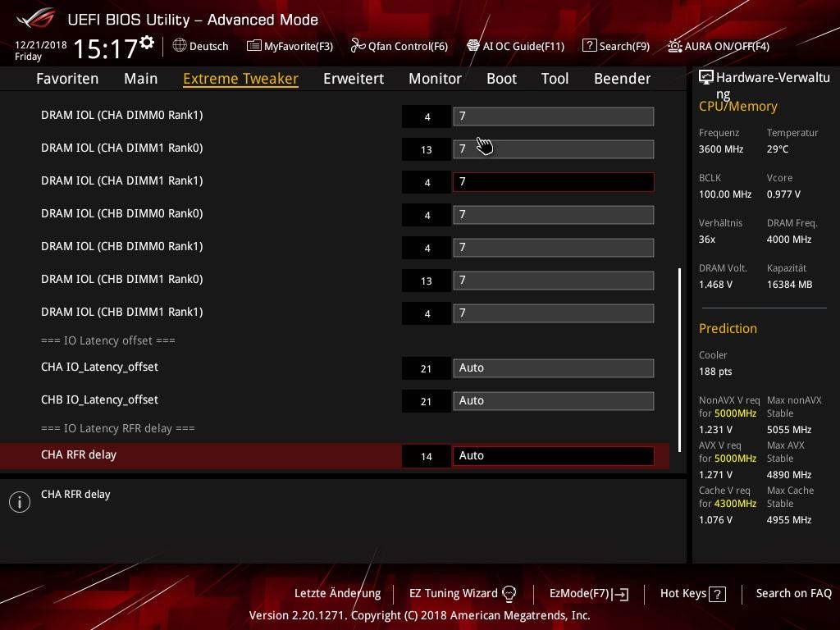This screenshot has width=840, height=630.
Task: Click the Qfan Control fan icon
Action: click(x=358, y=46)
